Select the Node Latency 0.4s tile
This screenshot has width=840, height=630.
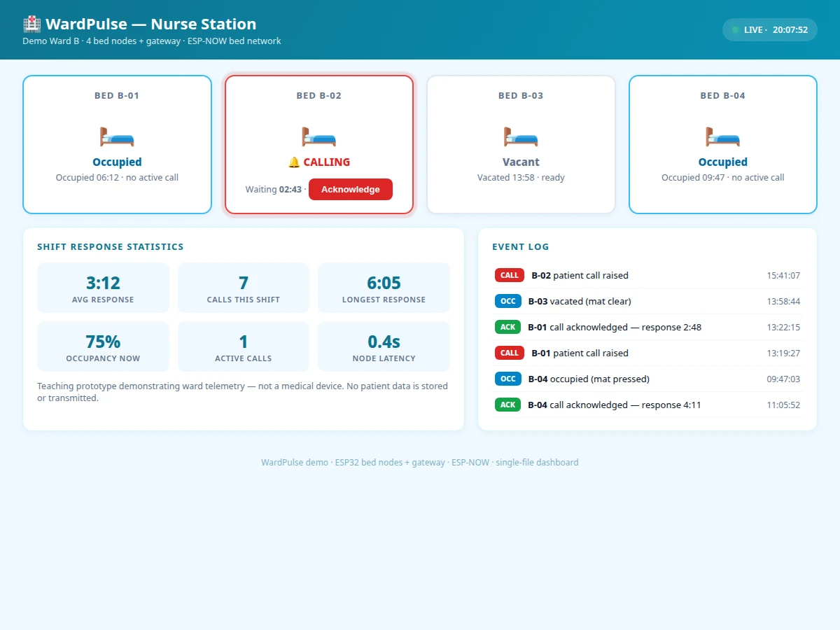coord(384,346)
